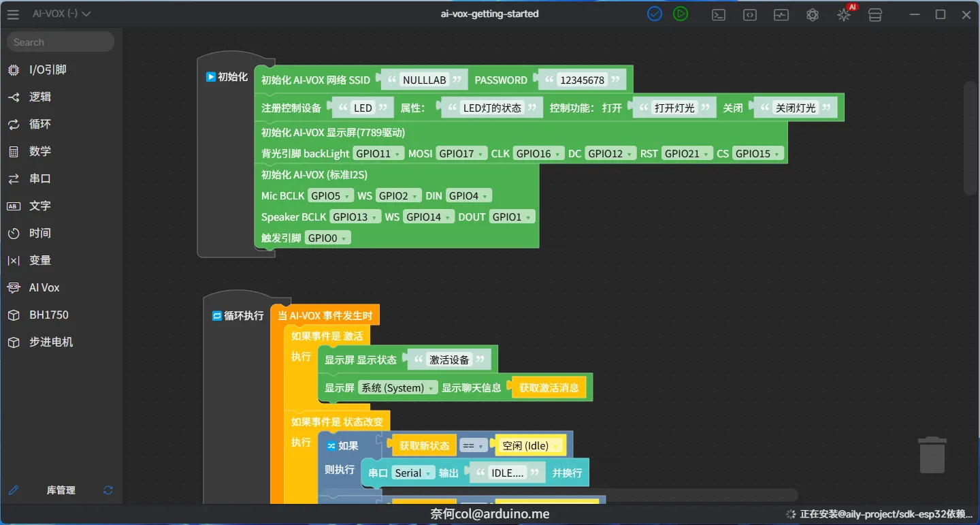Click the trash can on the workspace

(x=932, y=455)
